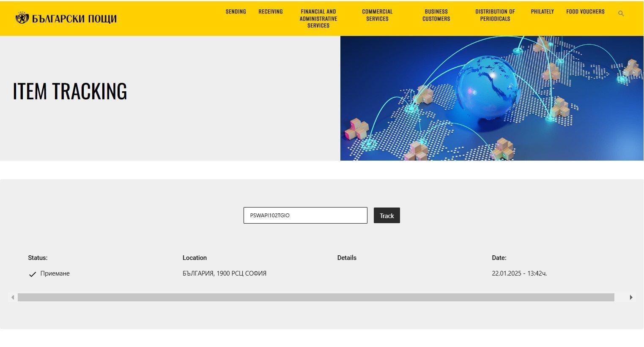Image resolution: width=644 pixels, height=347 pixels.
Task: Open the Receiving menu
Action: click(270, 12)
